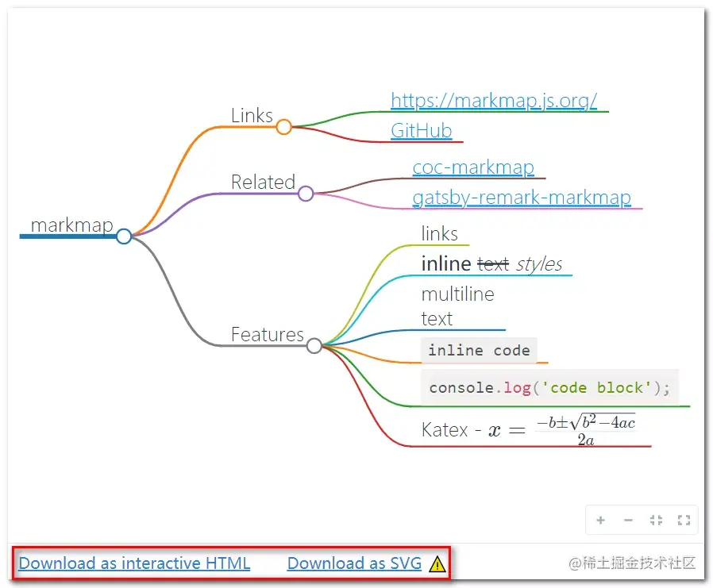Select the 'markmap' root label
The height and width of the screenshot is (588, 713).
(71, 225)
